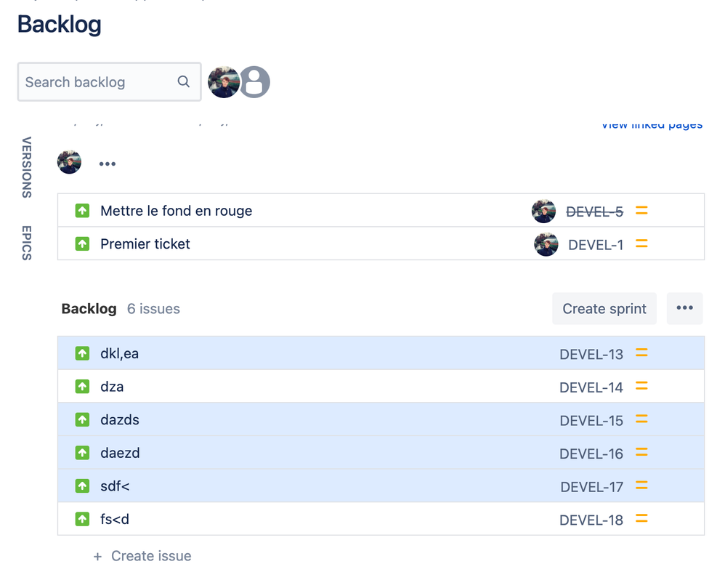Focus the Search backlog field
The image size is (725, 588).
(x=109, y=82)
